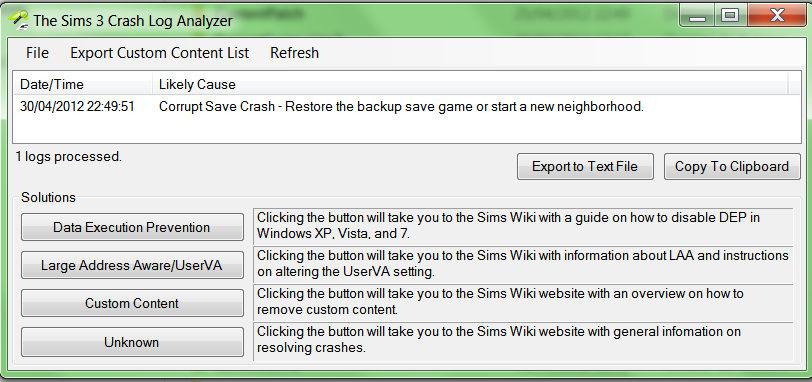Click the Custom Content solution button
Screen dimensions: 812x382
pyautogui.click(x=132, y=303)
